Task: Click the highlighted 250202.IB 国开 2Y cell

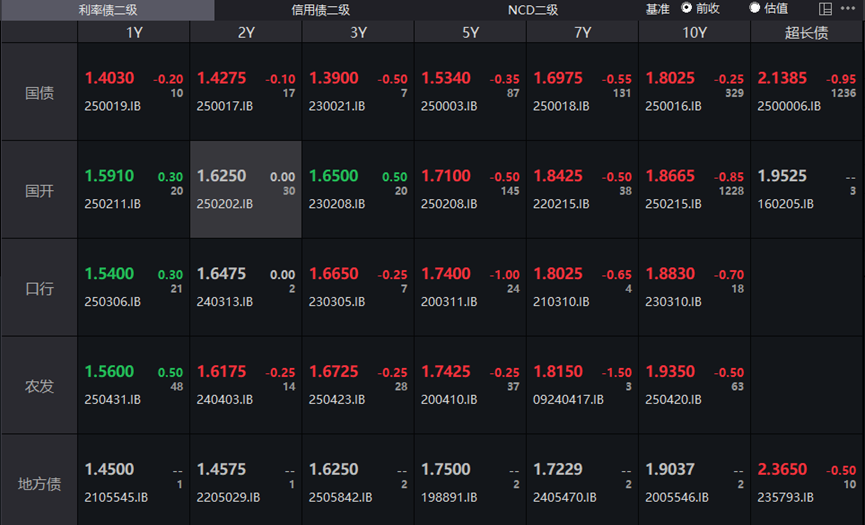Action: point(246,190)
